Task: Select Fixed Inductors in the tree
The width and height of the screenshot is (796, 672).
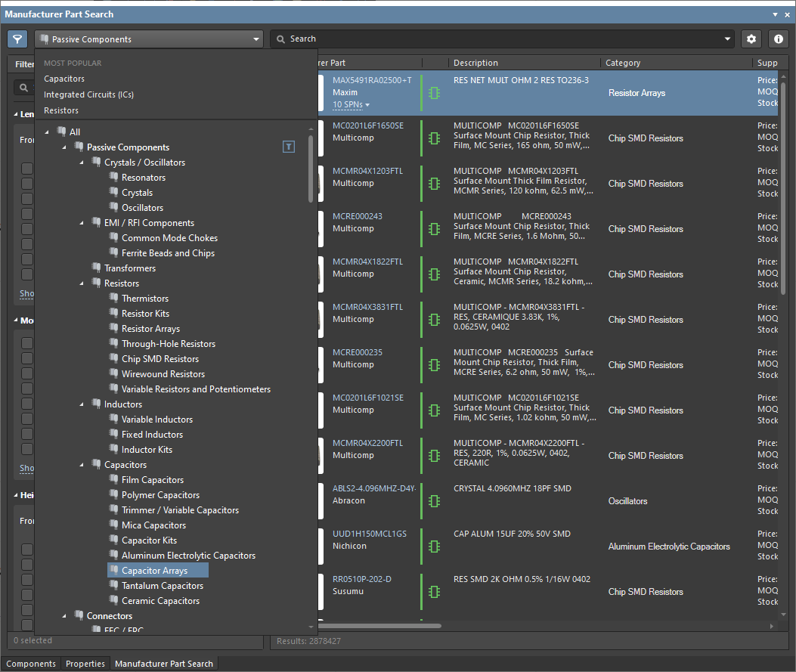Action: [x=152, y=435]
